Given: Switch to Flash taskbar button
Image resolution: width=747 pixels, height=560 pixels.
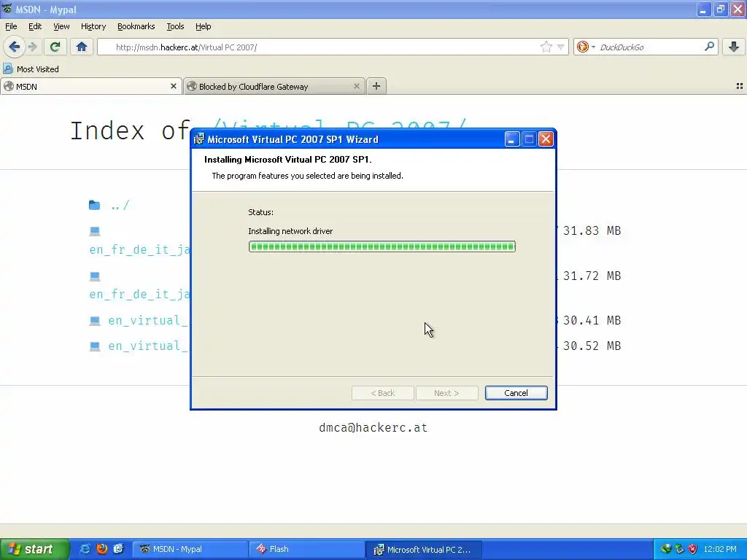Looking at the screenshot, I should [x=306, y=549].
